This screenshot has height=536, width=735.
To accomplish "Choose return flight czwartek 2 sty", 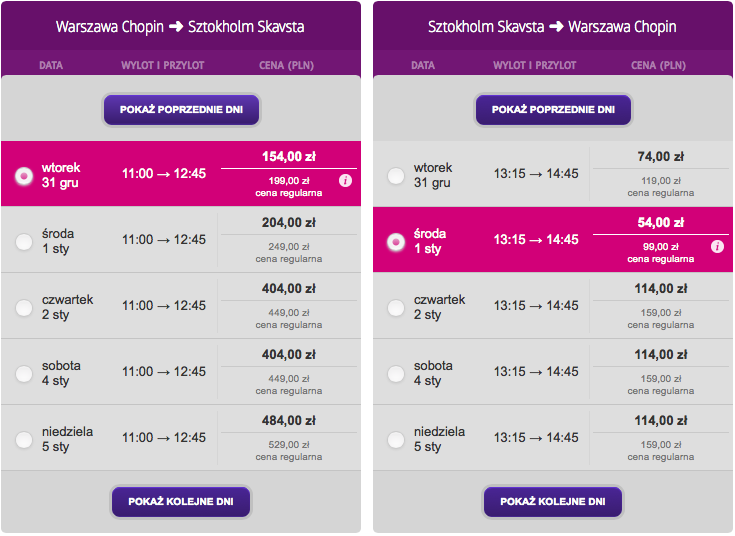I will click(x=396, y=308).
